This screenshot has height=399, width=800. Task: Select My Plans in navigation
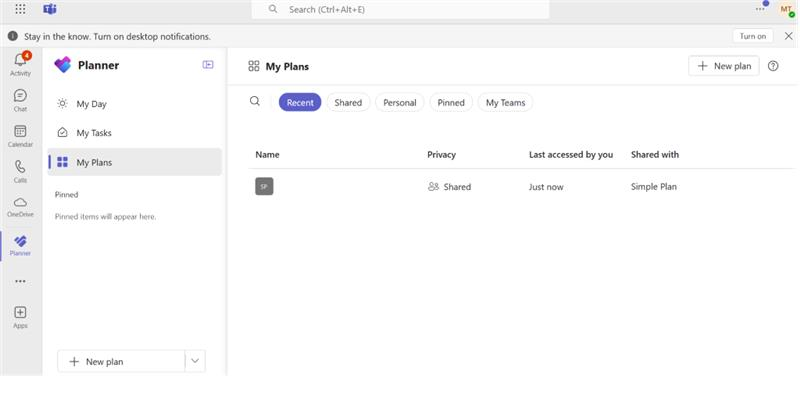tap(135, 162)
